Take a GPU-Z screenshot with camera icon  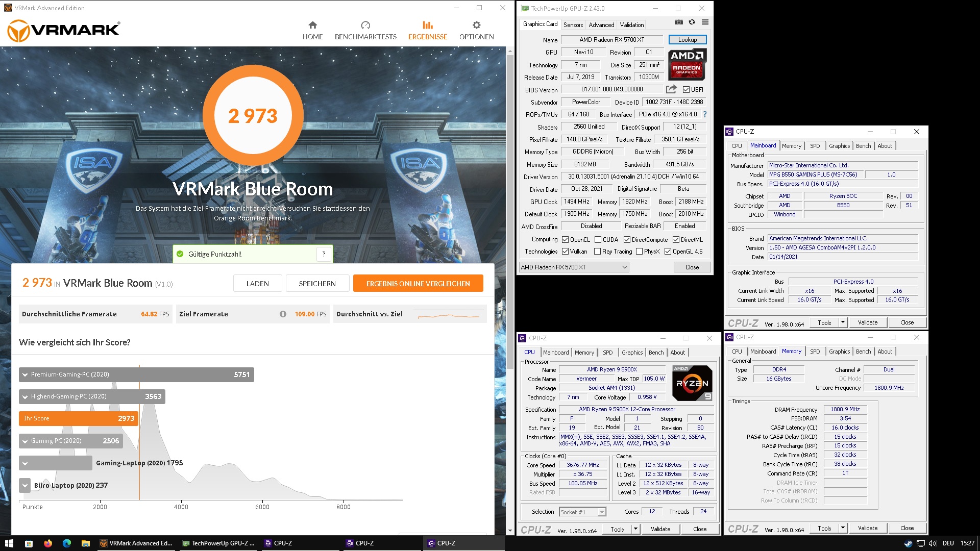[678, 22]
